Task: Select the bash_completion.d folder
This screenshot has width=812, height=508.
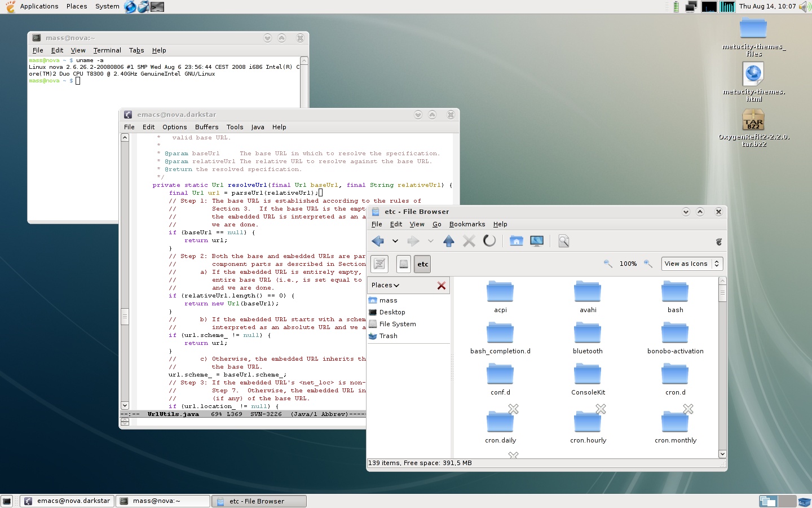Action: click(x=500, y=338)
